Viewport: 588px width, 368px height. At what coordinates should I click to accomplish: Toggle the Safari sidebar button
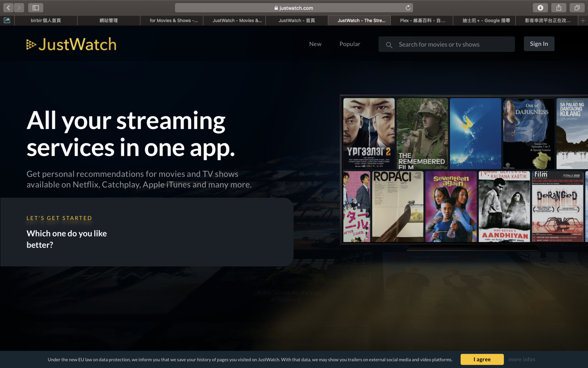36,8
